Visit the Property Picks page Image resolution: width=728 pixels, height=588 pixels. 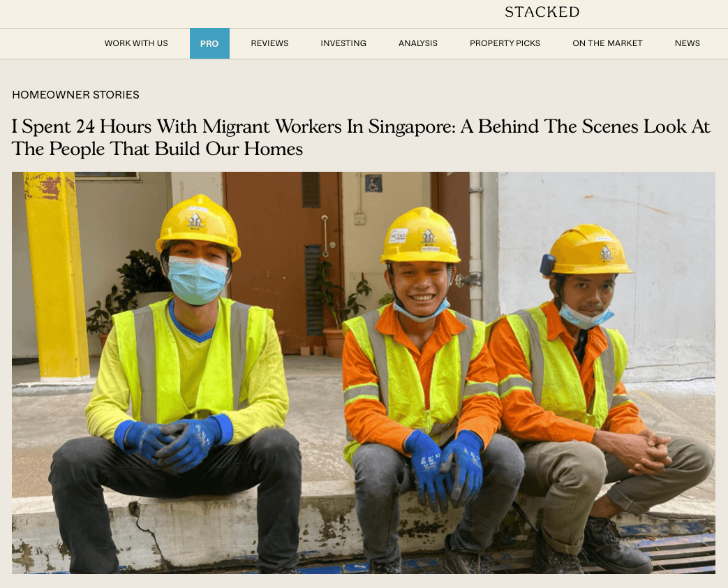click(505, 43)
